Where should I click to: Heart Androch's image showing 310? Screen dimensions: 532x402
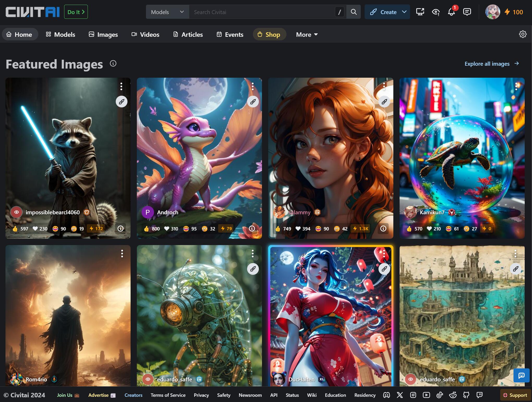(171, 229)
